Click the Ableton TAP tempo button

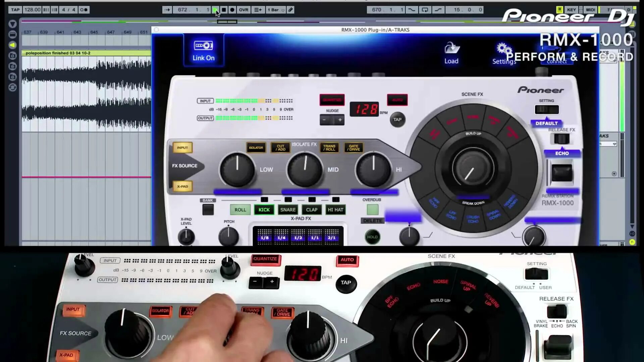[x=15, y=10]
